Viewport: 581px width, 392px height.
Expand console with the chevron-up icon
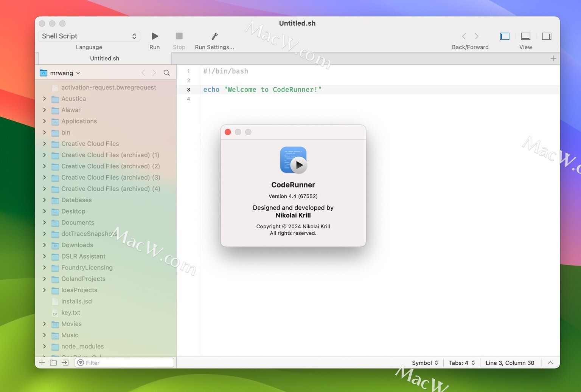[x=550, y=363]
